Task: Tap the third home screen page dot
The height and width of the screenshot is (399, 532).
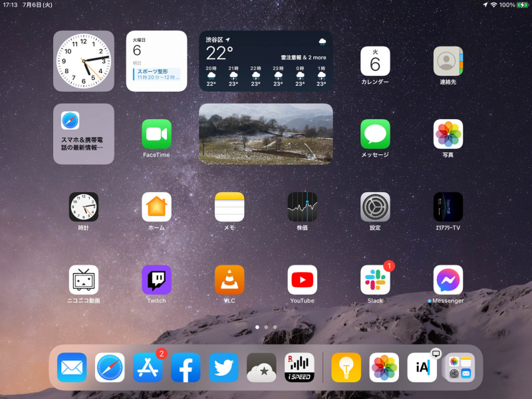Action: tap(275, 327)
